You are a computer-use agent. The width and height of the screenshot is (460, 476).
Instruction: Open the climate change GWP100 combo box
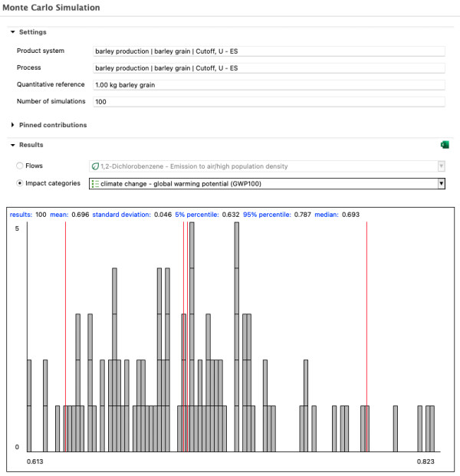coord(268,184)
